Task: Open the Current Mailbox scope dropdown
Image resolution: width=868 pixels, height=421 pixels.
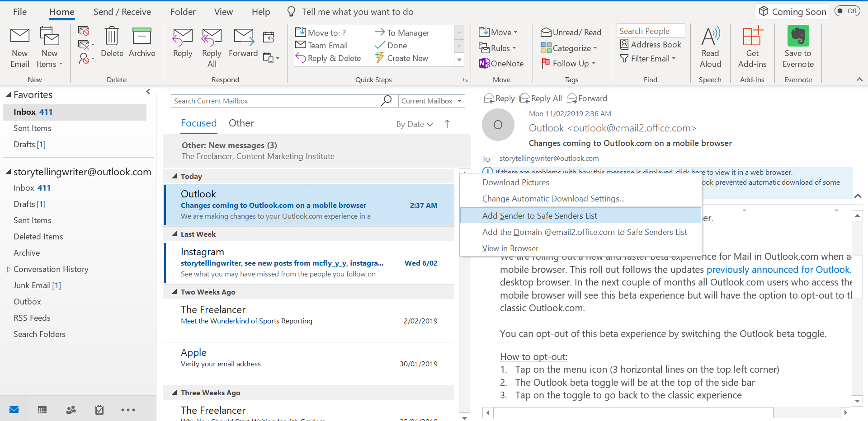Action: [432, 101]
